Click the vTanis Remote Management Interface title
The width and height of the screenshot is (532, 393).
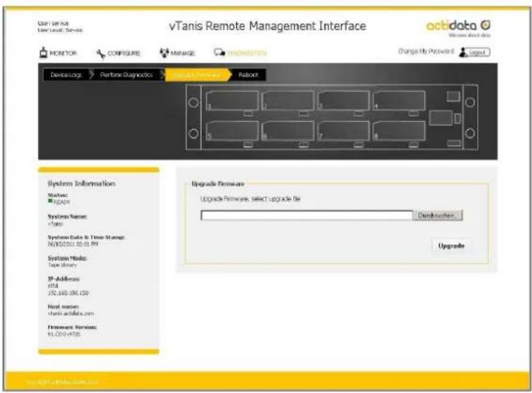coord(267,26)
